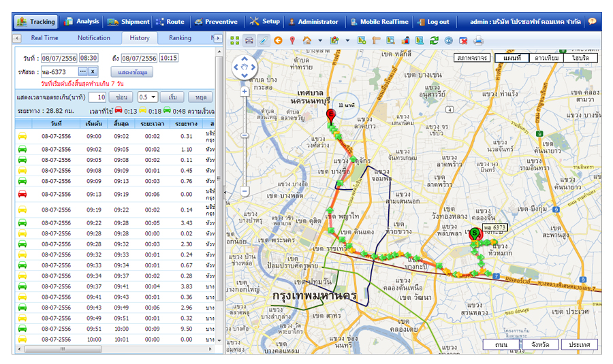Image resolution: width=613 pixels, height=364 pixels.
Task: Click the green four-squares grid icon
Action: pos(234,40)
